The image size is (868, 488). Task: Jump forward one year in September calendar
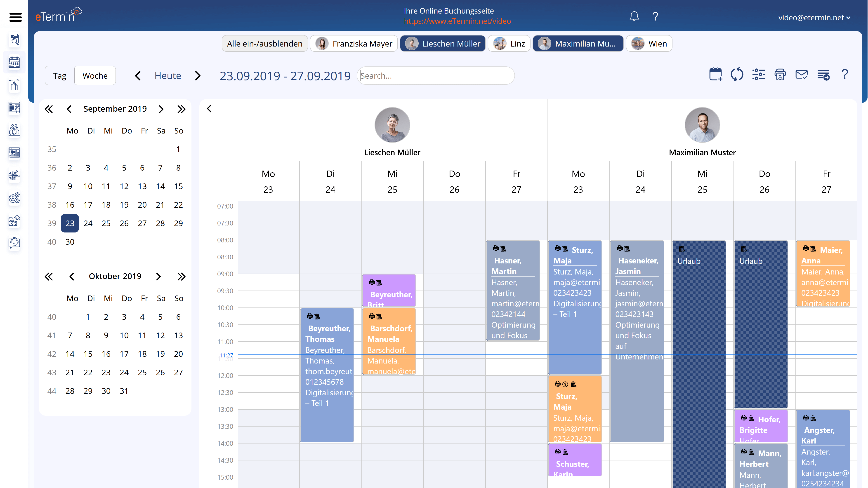[181, 109]
